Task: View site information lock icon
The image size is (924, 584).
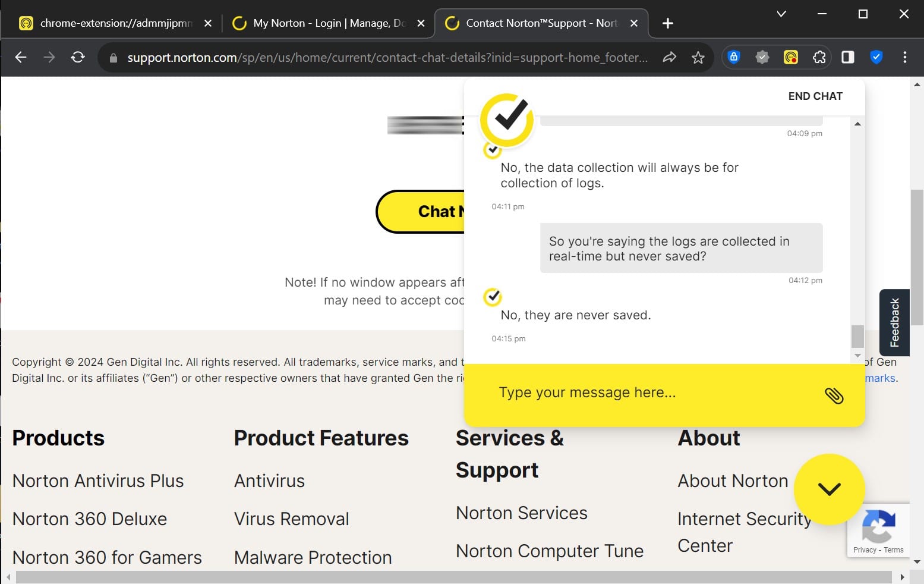Action: pos(113,58)
